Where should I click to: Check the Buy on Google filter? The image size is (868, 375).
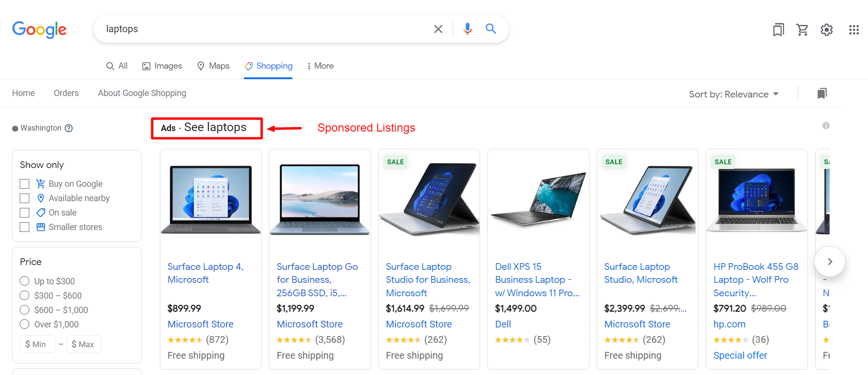coord(24,184)
